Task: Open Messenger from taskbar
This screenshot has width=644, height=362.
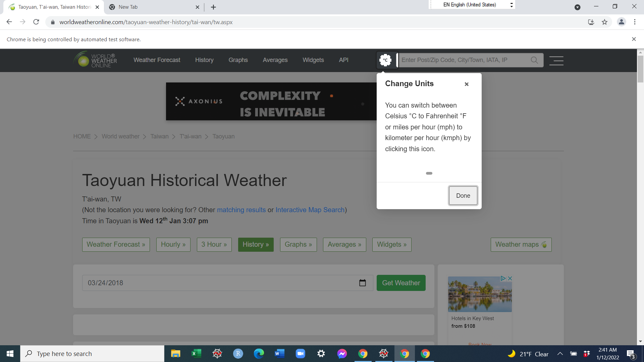Action: pos(342,354)
